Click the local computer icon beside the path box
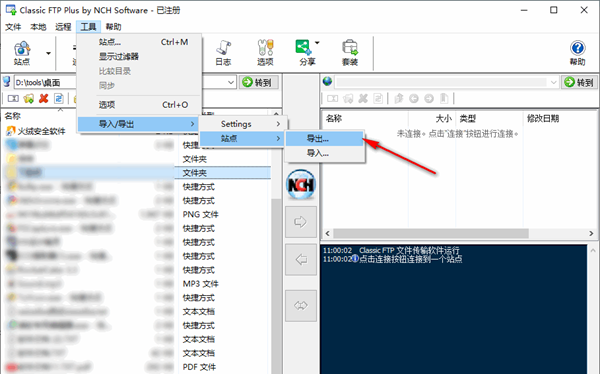Image resolution: width=600 pixels, height=374 pixels. coord(7,82)
